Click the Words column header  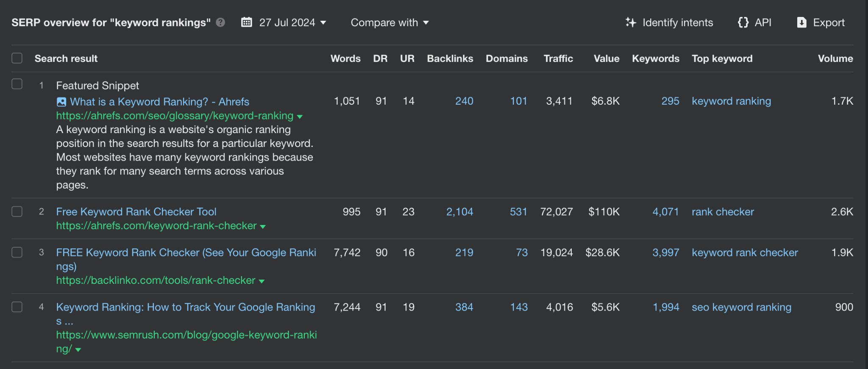345,58
